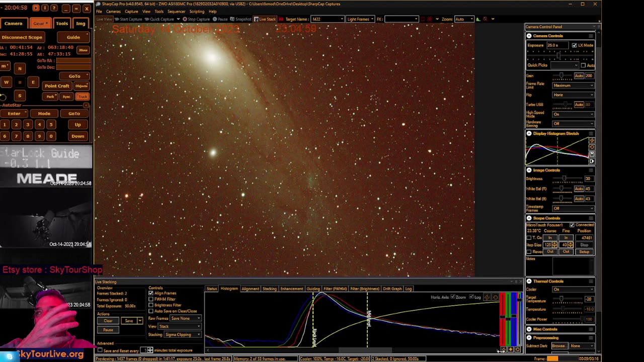
Task: Enable Brightness Filter checkbox
Action: (x=150, y=305)
